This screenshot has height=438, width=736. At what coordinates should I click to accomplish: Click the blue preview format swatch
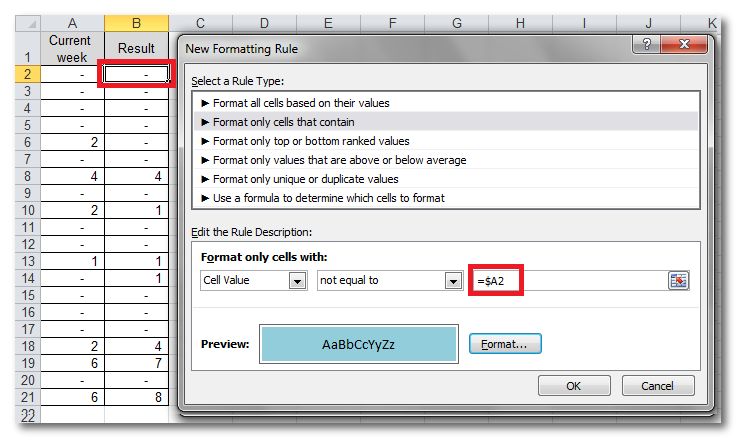(359, 344)
